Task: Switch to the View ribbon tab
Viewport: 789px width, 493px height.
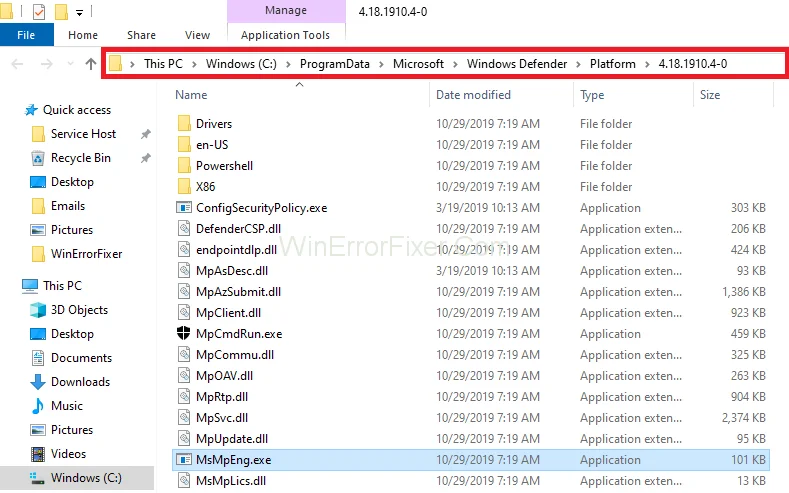Action: pyautogui.click(x=197, y=35)
